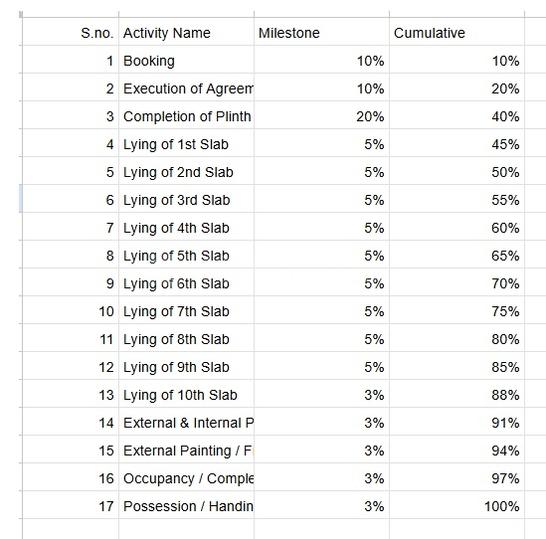The image size is (546, 539).
Task: Select the Lying of 5th Slab cell
Action: coord(186,255)
